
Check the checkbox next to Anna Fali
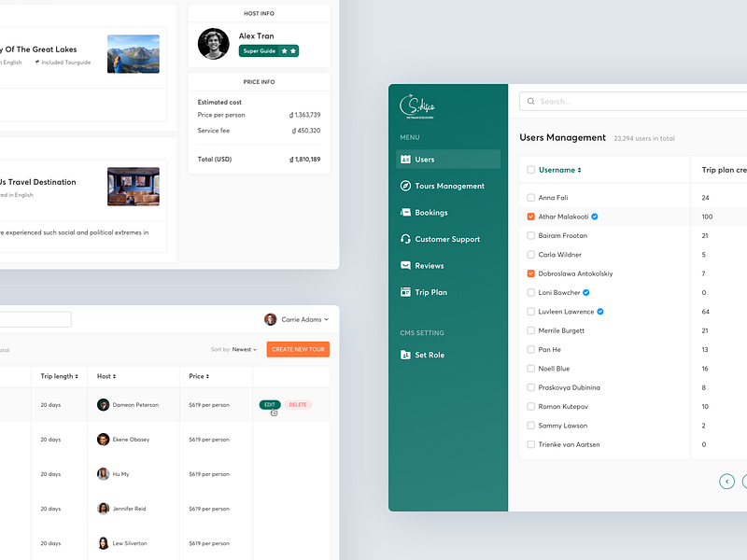tap(529, 198)
